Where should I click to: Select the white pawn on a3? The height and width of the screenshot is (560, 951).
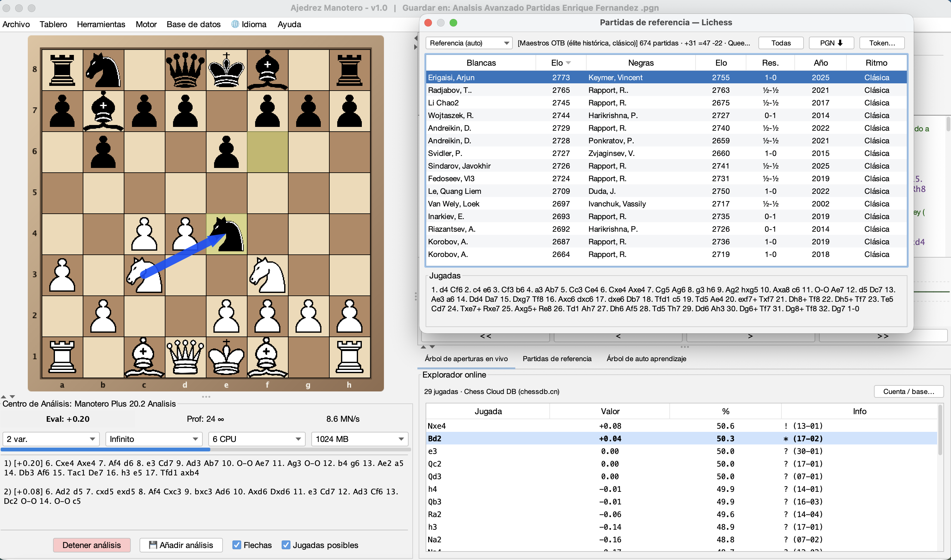(62, 275)
